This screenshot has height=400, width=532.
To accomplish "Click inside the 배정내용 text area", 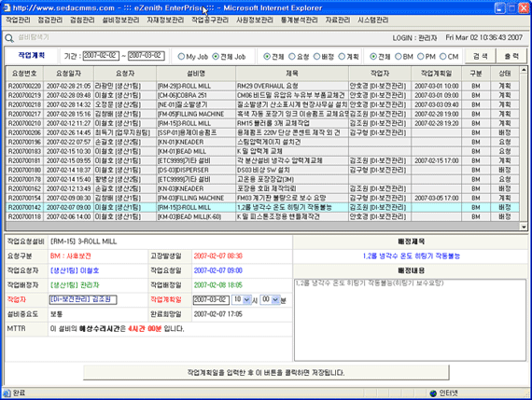I will (x=410, y=320).
